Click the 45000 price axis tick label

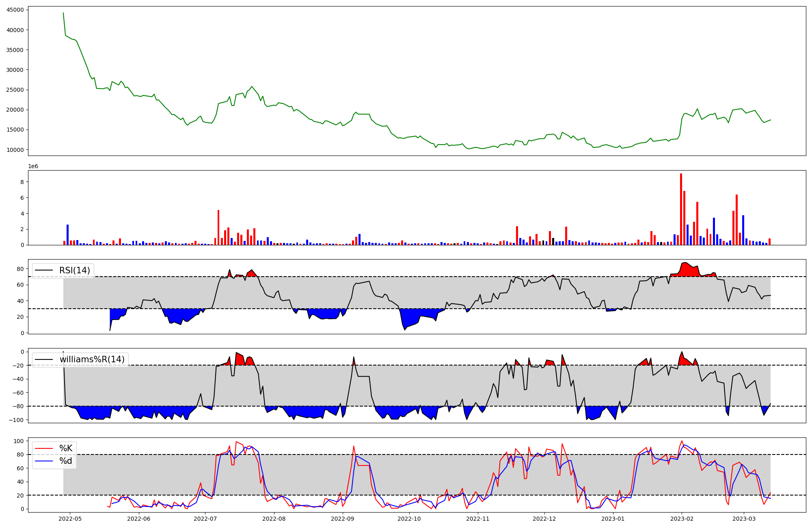[15, 10]
